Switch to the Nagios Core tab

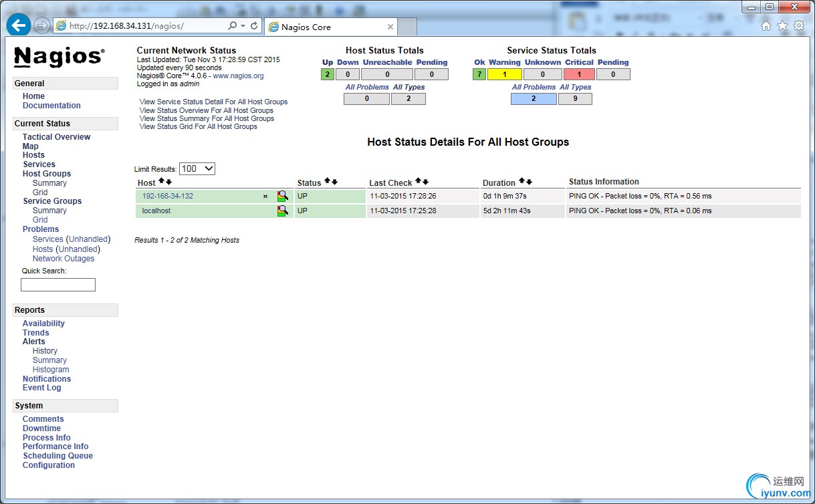point(330,27)
